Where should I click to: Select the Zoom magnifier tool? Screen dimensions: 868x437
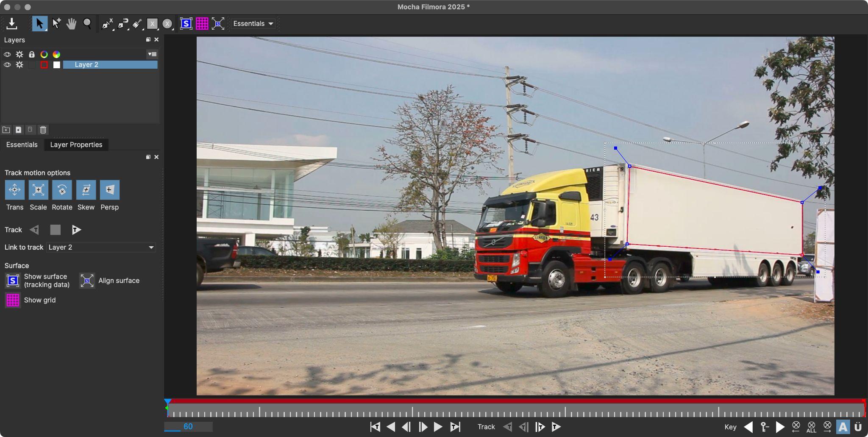87,24
